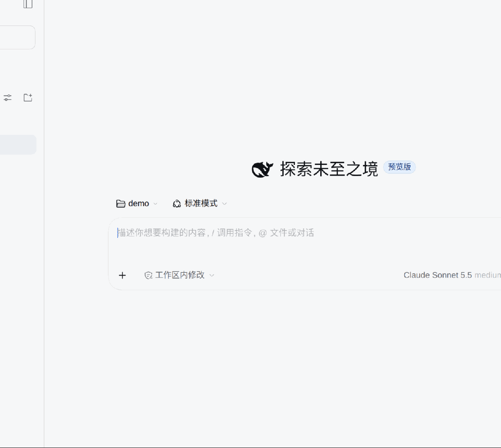Select the highlighted sidebar conversation item

pyautogui.click(x=18, y=145)
